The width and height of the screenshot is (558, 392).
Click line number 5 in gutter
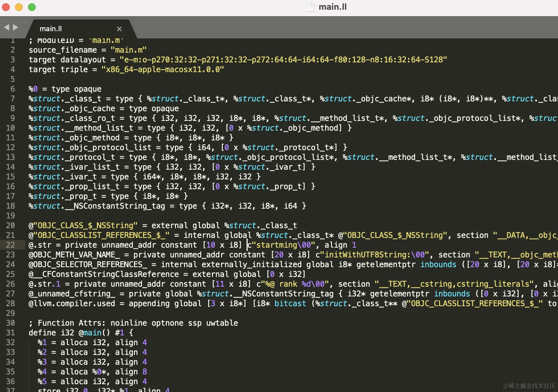(13, 79)
